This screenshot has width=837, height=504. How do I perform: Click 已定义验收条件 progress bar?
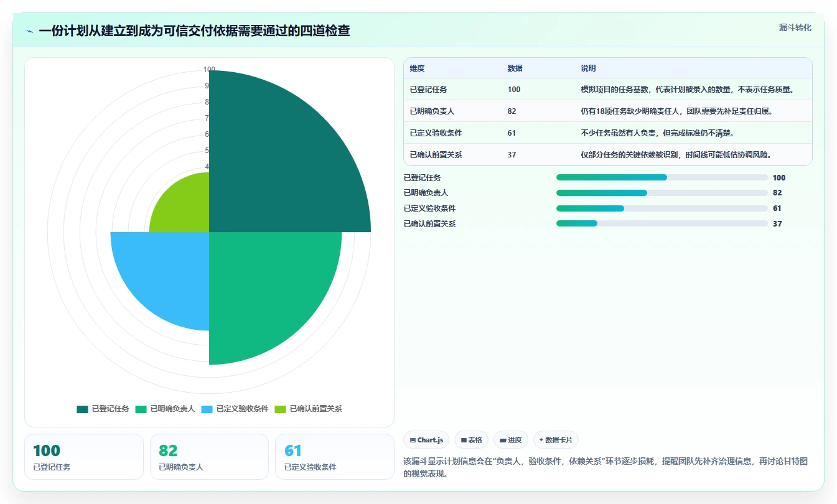[662, 208]
